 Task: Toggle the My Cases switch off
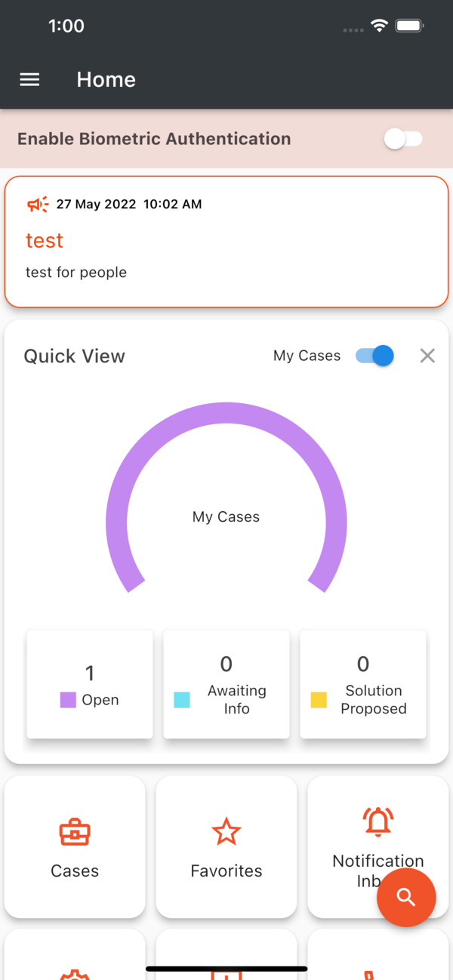[x=375, y=356]
